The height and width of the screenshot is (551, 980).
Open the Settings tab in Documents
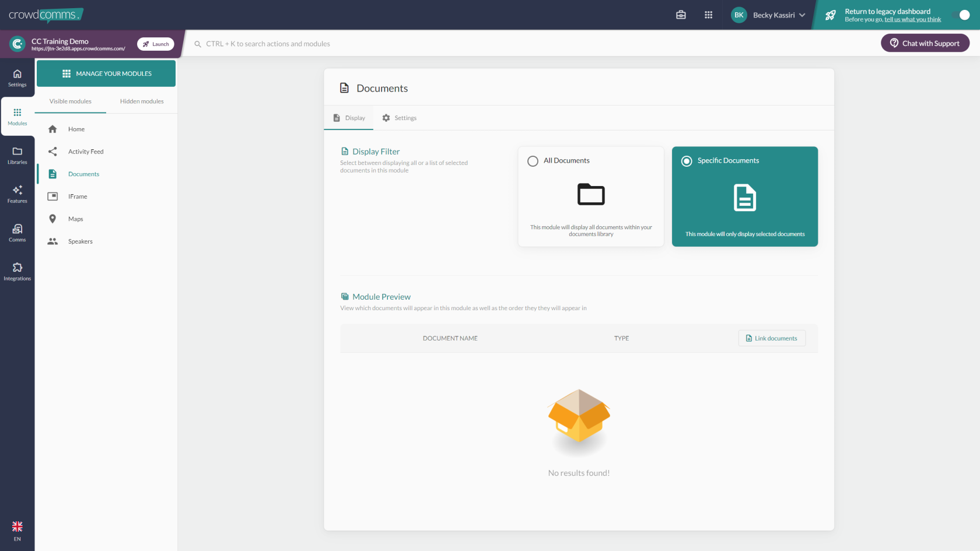pyautogui.click(x=400, y=118)
